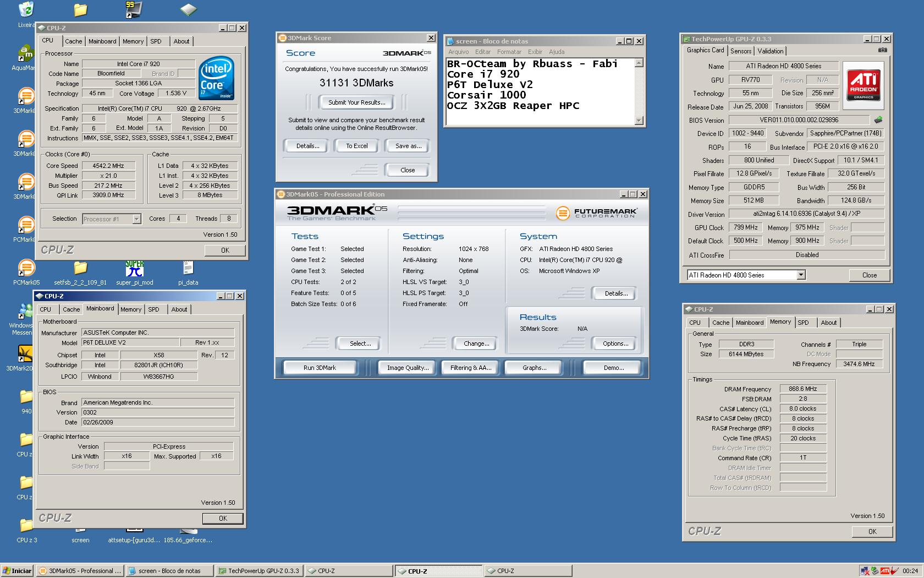The image size is (924, 578).
Task: Click the Filtering & AA... button
Action: coord(471,368)
